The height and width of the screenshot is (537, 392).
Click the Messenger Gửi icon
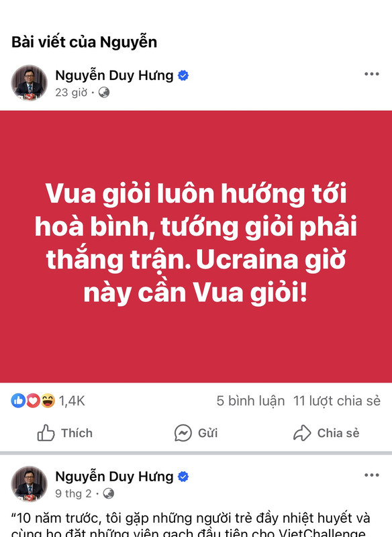pos(183,433)
